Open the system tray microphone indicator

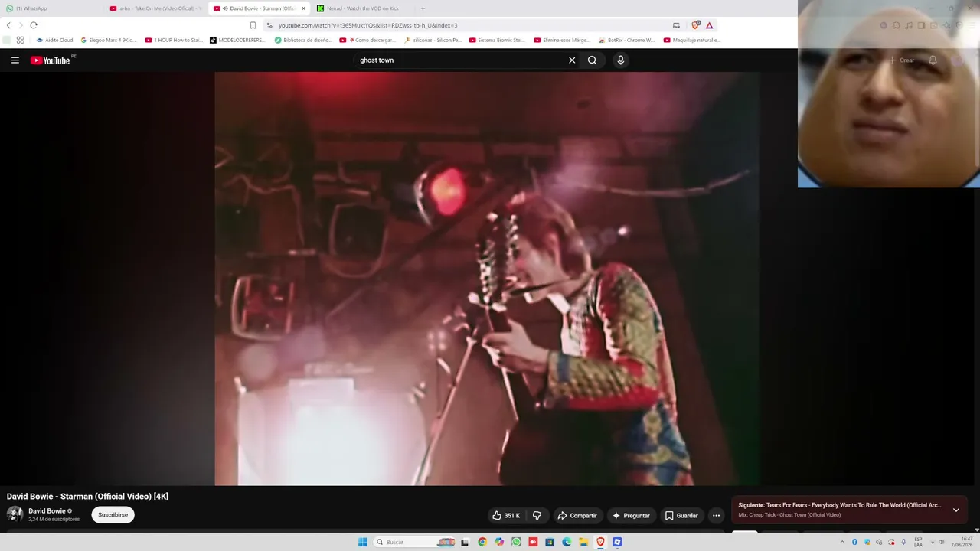903,542
